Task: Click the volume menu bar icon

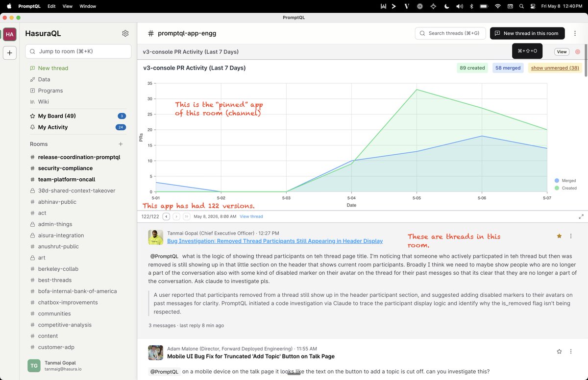Action: click(x=459, y=6)
